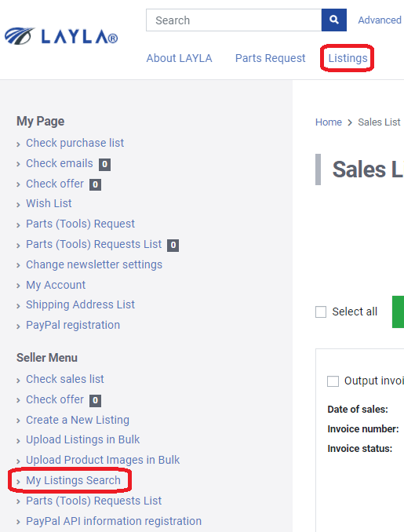Viewport: 404px width, 532px height.
Task: Click the Seller Menu Check offer badge
Action: pyautogui.click(x=96, y=401)
